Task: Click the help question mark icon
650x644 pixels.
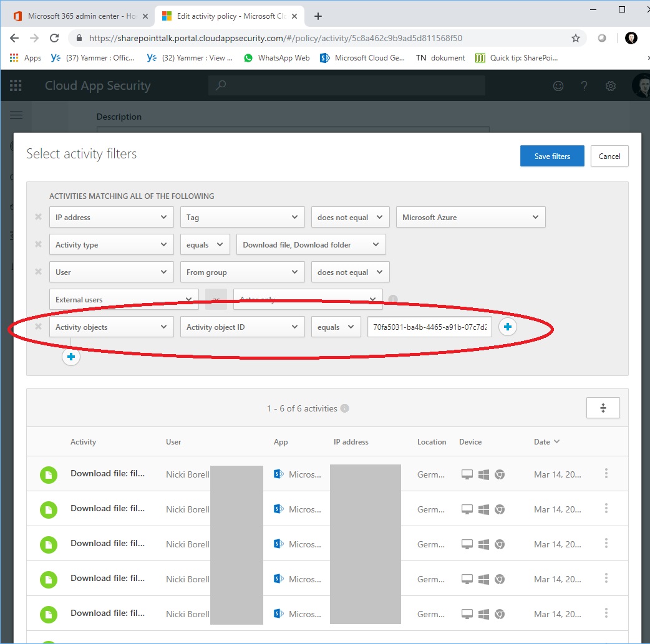Action: pyautogui.click(x=584, y=86)
